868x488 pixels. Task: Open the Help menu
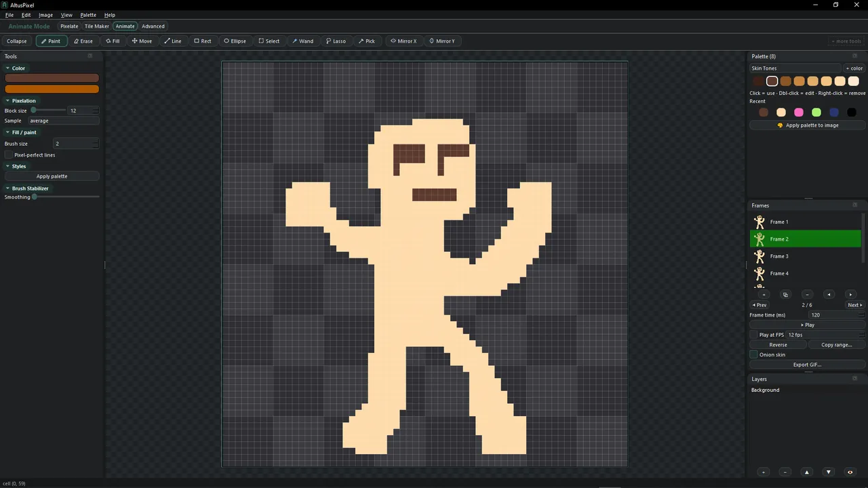pyautogui.click(x=110, y=15)
